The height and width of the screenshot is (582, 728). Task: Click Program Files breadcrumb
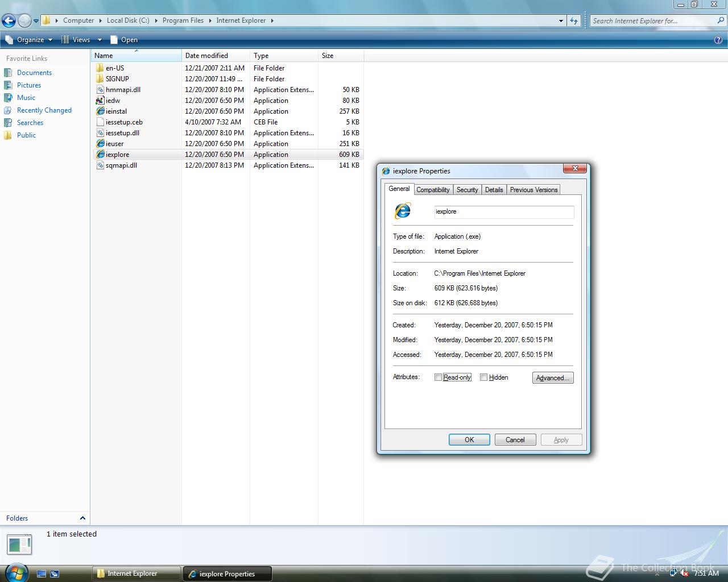coord(183,20)
